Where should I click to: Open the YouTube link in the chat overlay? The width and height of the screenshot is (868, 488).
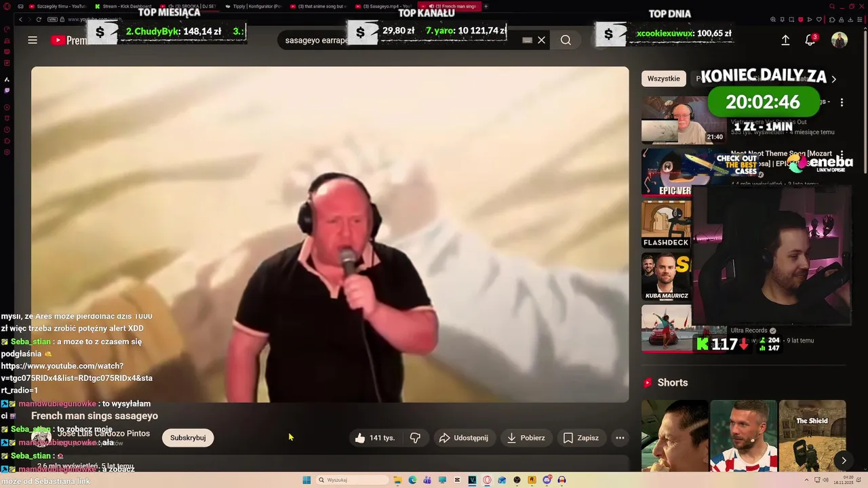click(x=77, y=378)
